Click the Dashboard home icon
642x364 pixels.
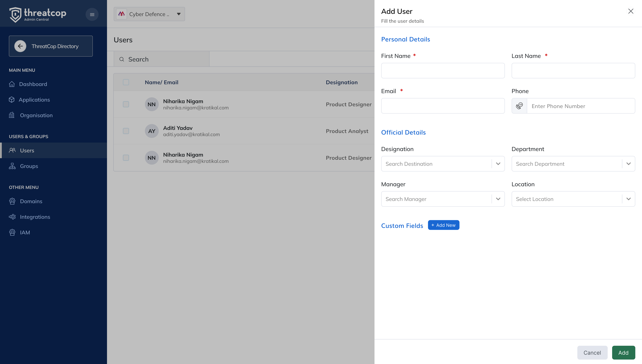coord(12,84)
